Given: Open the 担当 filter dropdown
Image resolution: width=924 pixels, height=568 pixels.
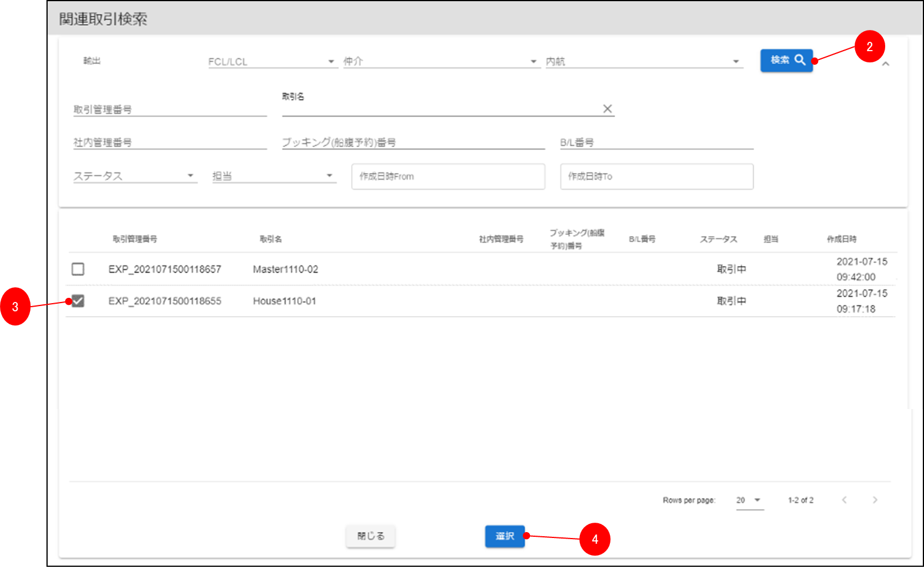Looking at the screenshot, I should tap(273, 176).
